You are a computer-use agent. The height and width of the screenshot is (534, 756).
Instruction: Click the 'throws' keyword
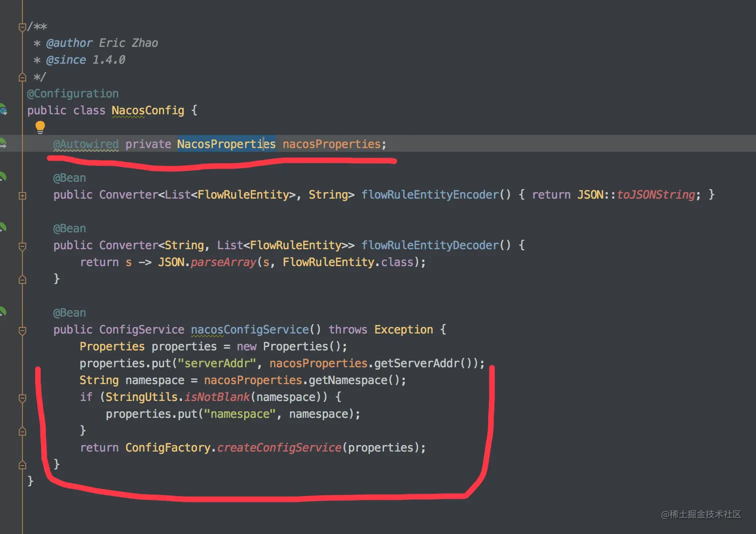click(x=348, y=330)
